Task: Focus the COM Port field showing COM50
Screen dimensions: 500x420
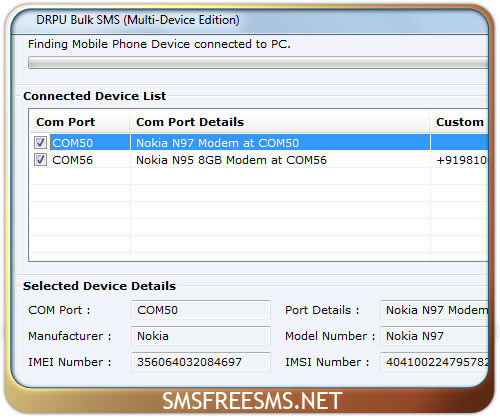Action: click(x=201, y=310)
